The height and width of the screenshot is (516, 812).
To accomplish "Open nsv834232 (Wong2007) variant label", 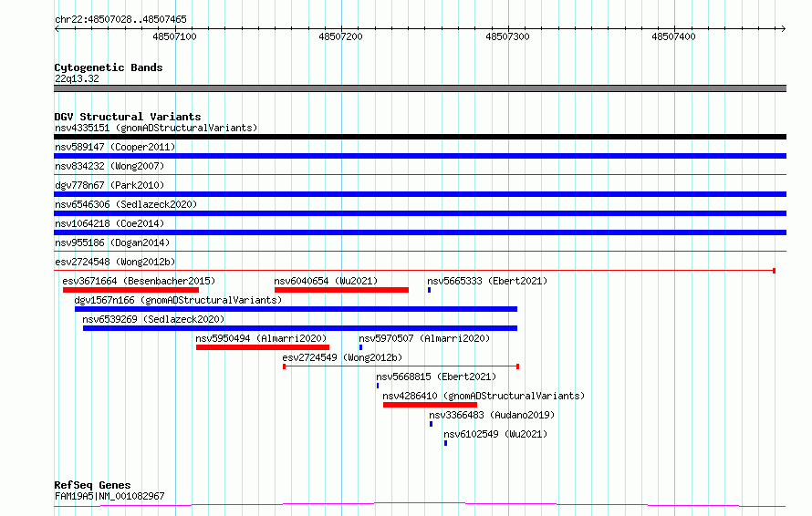I will point(109,166).
